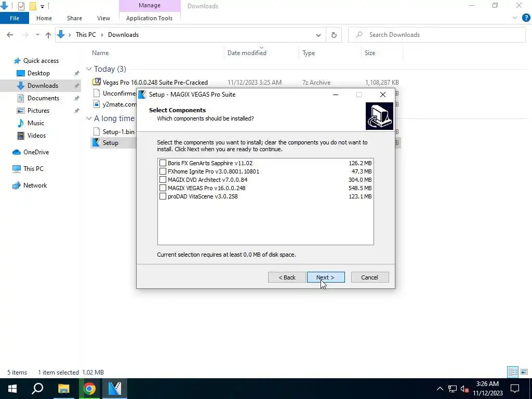The height and width of the screenshot is (399, 532).
Task: Open Videos folder in navigation pane
Action: (x=36, y=136)
